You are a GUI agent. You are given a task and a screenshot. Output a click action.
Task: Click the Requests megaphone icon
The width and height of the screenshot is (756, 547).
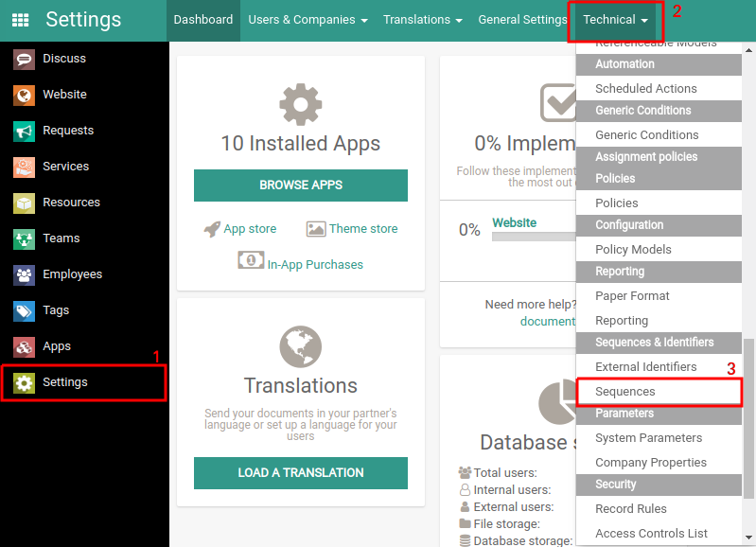[x=24, y=132]
